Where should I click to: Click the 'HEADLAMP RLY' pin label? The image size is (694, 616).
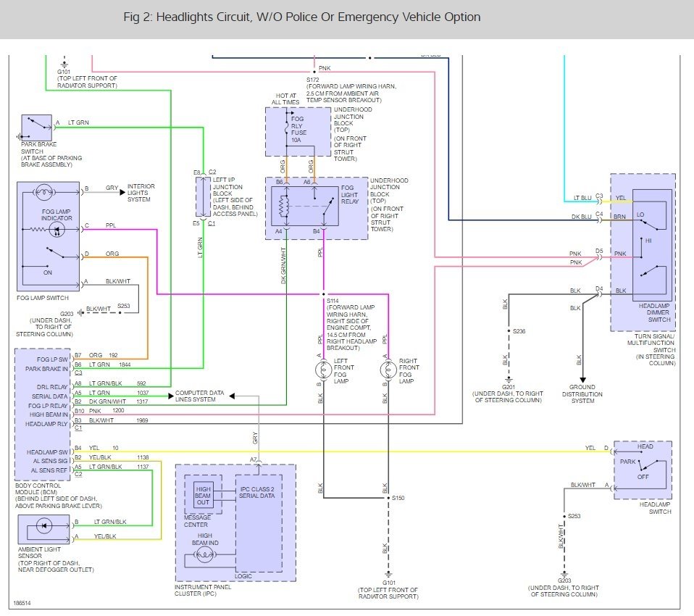coord(46,424)
